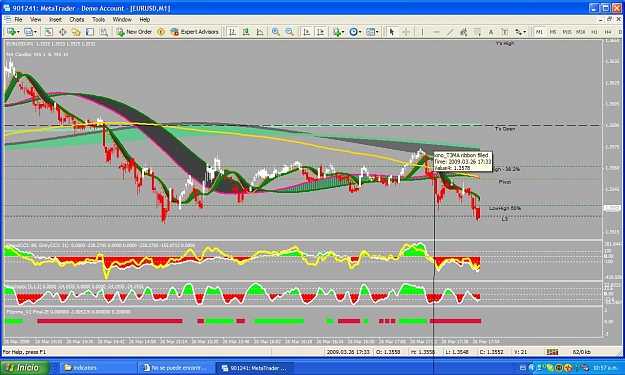Open the Navigator star-folder icon
The width and height of the screenshot is (625, 375).
tap(76, 31)
